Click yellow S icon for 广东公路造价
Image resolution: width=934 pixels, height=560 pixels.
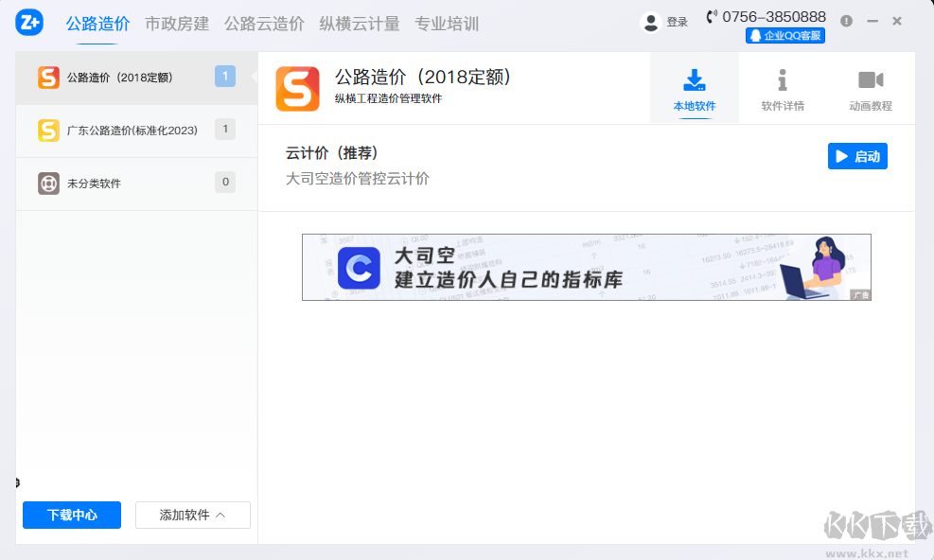tap(48, 131)
